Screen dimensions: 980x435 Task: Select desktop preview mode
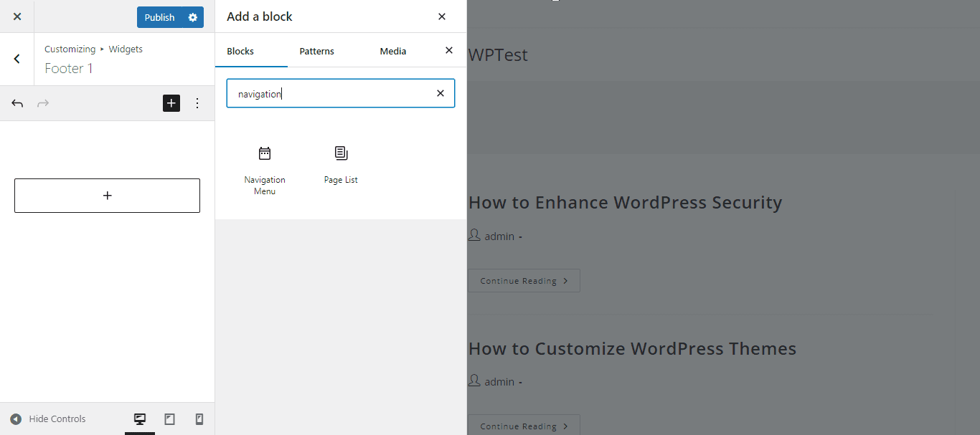point(140,419)
